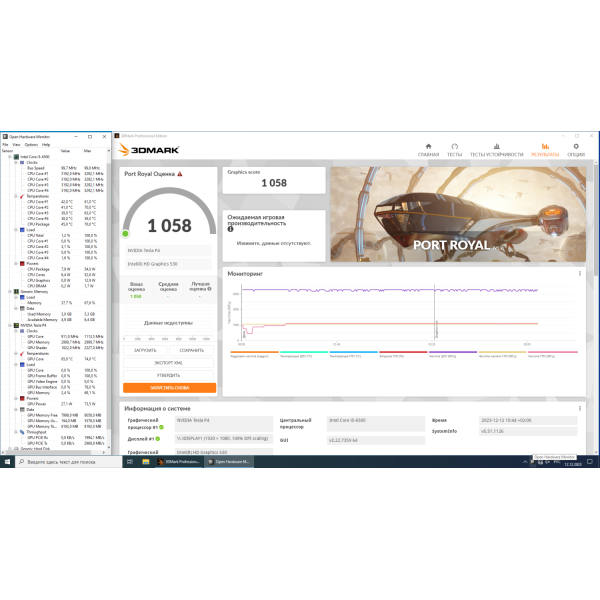Open the ТЕСТЫ УСТОЙЧИВОСТИ stress tests section

pos(496,150)
